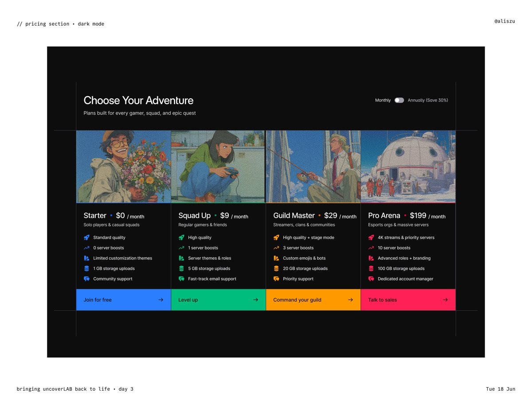Click the green rocket icon beside High quality

point(181,237)
